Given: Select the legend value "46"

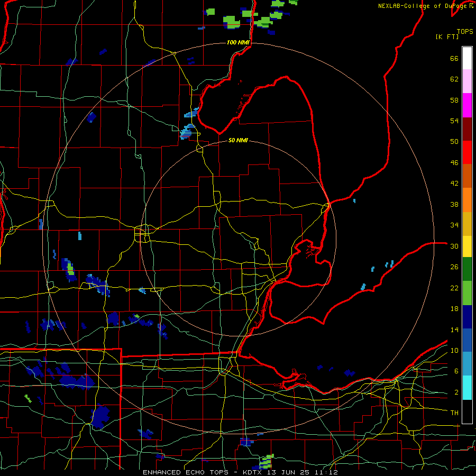Looking at the screenshot, I should pyautogui.click(x=454, y=163).
